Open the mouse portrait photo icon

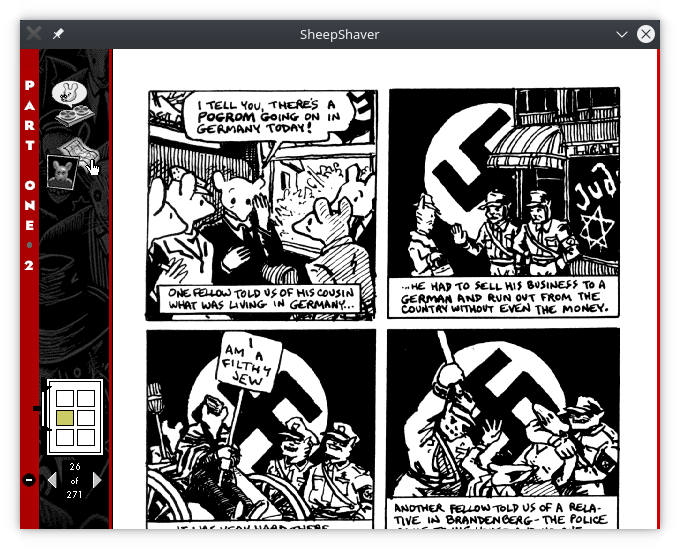click(x=59, y=170)
